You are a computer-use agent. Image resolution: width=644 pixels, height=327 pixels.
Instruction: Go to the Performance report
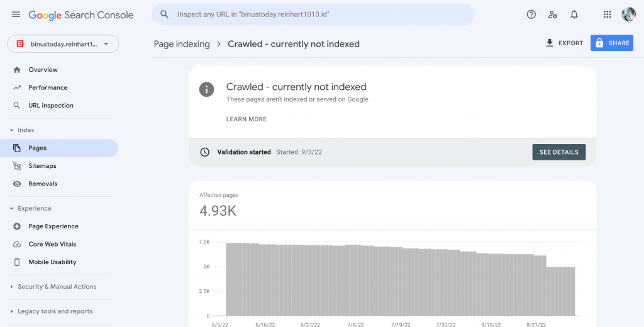coord(48,87)
